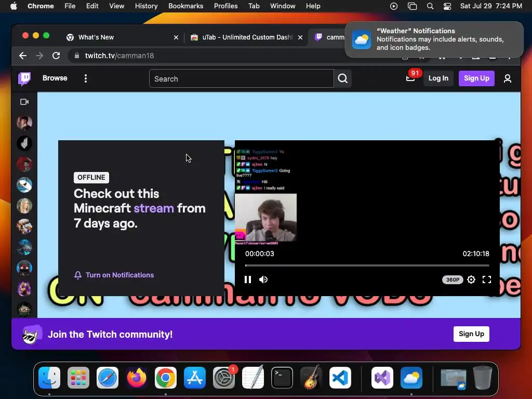Open Control Center in menu bar

point(447,6)
